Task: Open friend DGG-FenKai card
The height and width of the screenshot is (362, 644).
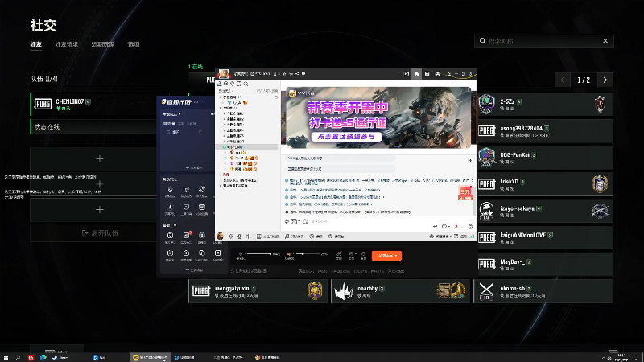Action: [x=545, y=158]
